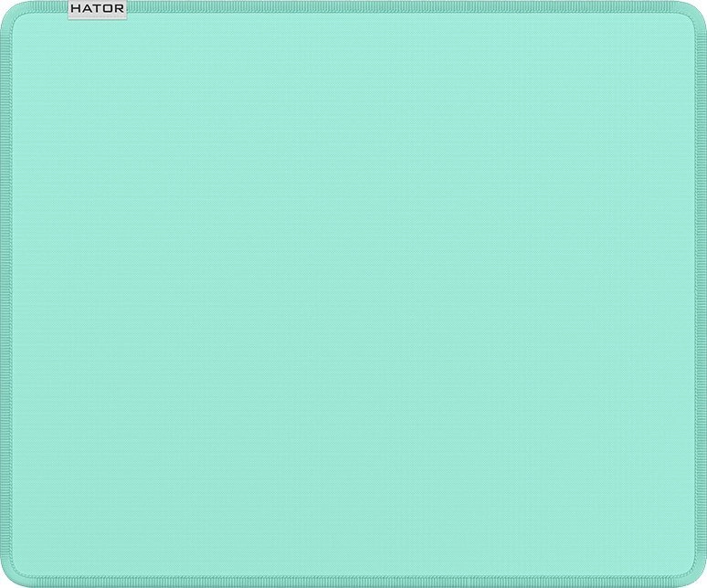This screenshot has height=588, width=707.
Task: Click the stitched border along the right edge
Action: coord(701,294)
